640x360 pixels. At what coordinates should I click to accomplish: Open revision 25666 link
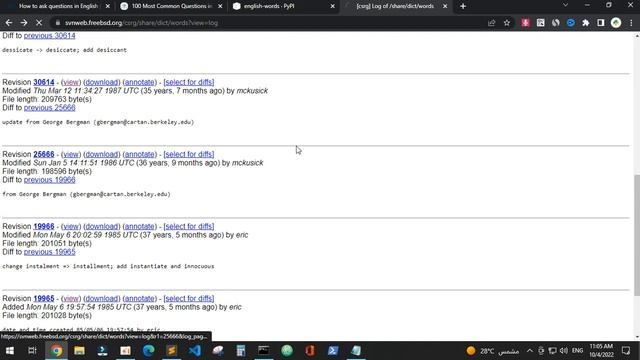point(44,154)
